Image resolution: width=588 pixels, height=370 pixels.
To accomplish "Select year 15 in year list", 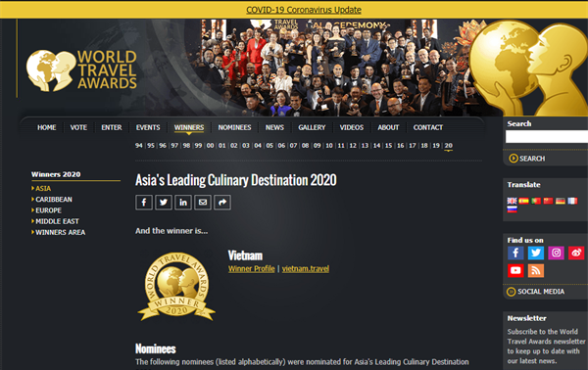I will pyautogui.click(x=388, y=146).
